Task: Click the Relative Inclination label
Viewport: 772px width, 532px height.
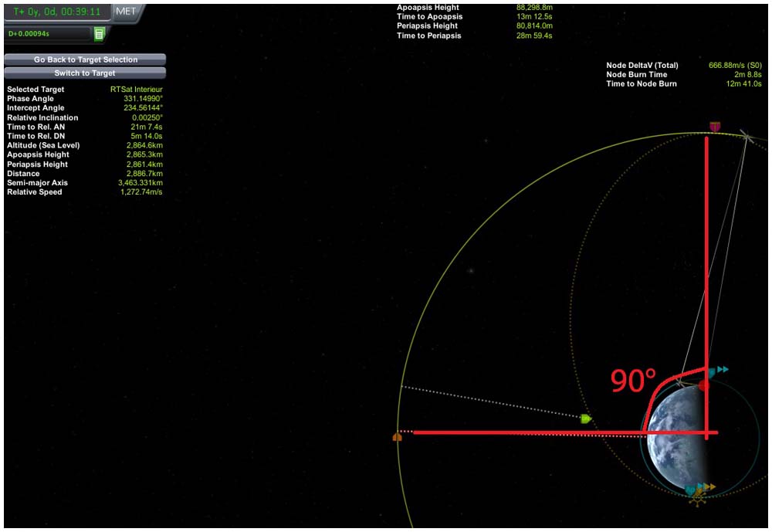Action: pos(42,117)
